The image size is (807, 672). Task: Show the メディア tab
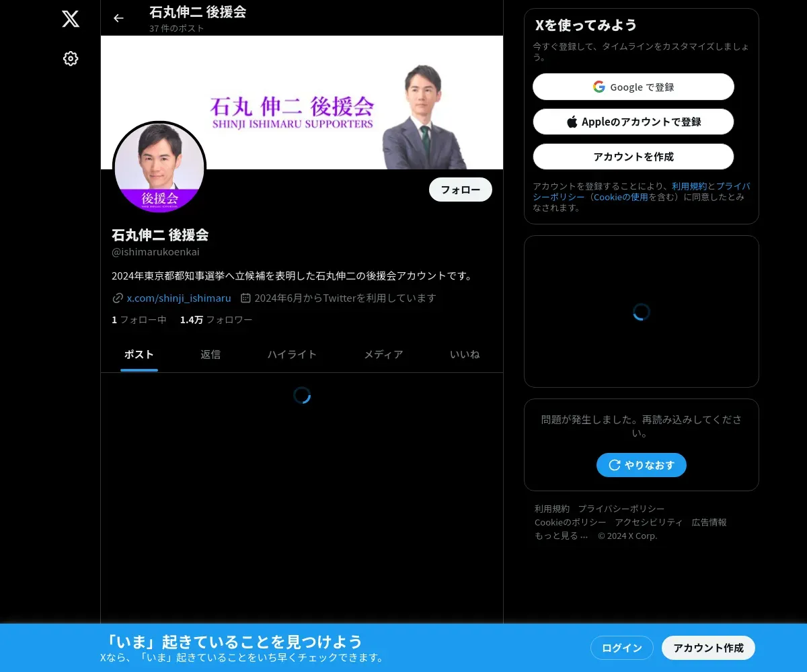384,355
